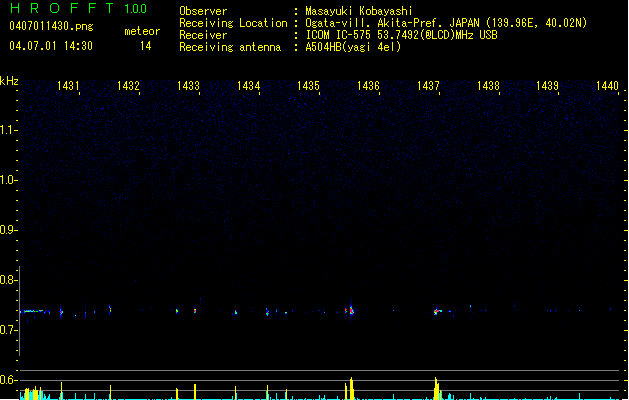629x400 pixels.
Task: Click the 1437 time axis marker
Action: tap(428, 86)
